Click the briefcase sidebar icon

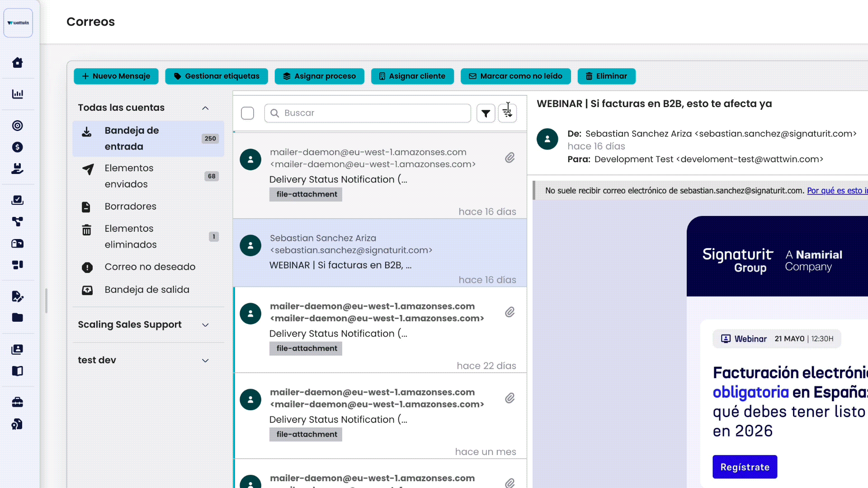tap(18, 402)
